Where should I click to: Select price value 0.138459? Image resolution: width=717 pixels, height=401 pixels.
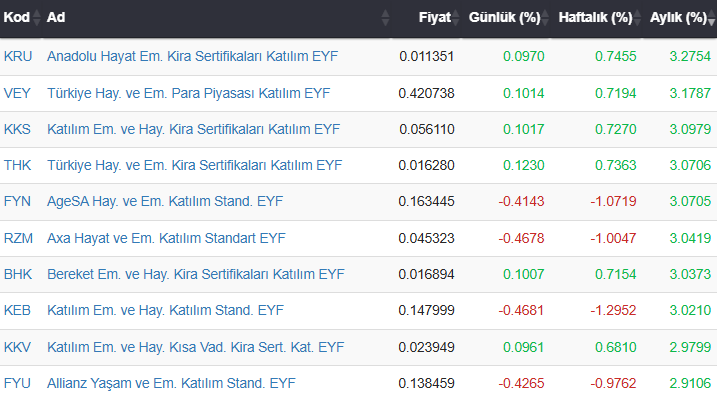click(426, 383)
